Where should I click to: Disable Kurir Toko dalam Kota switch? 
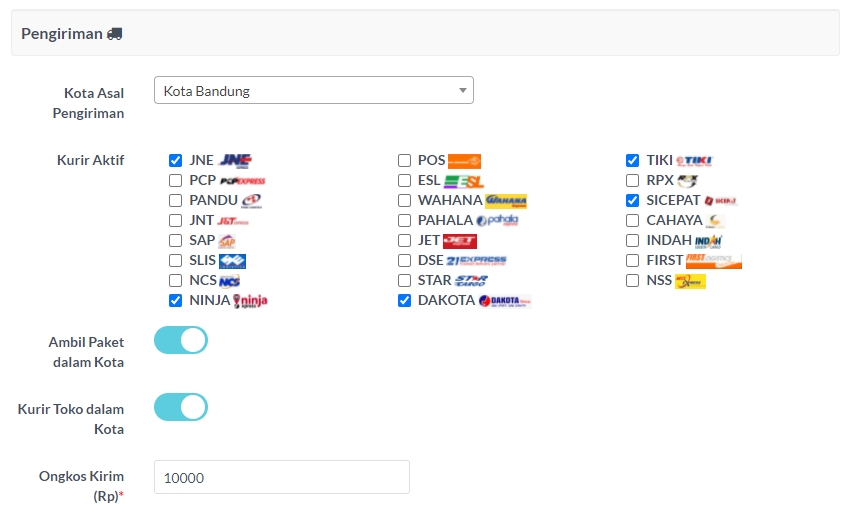coord(181,407)
